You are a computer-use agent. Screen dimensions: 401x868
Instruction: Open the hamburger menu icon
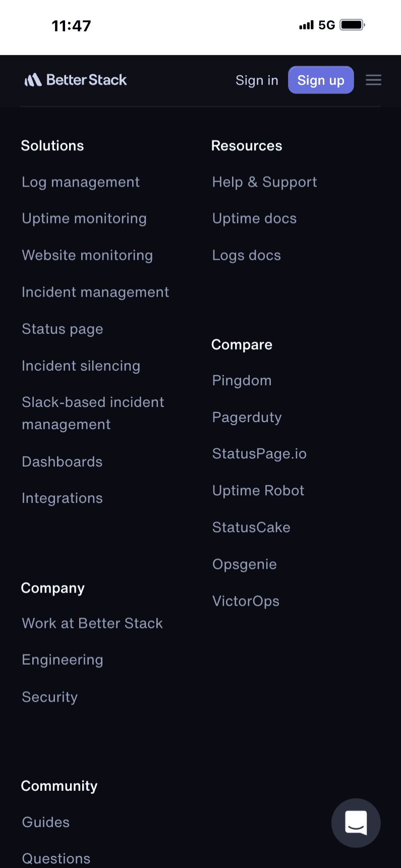coord(373,80)
